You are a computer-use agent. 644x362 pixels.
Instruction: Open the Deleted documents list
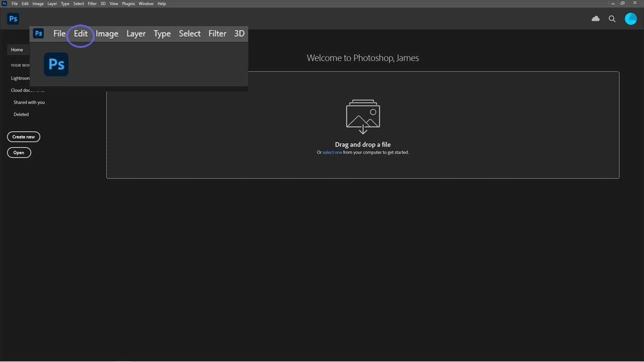pyautogui.click(x=21, y=114)
